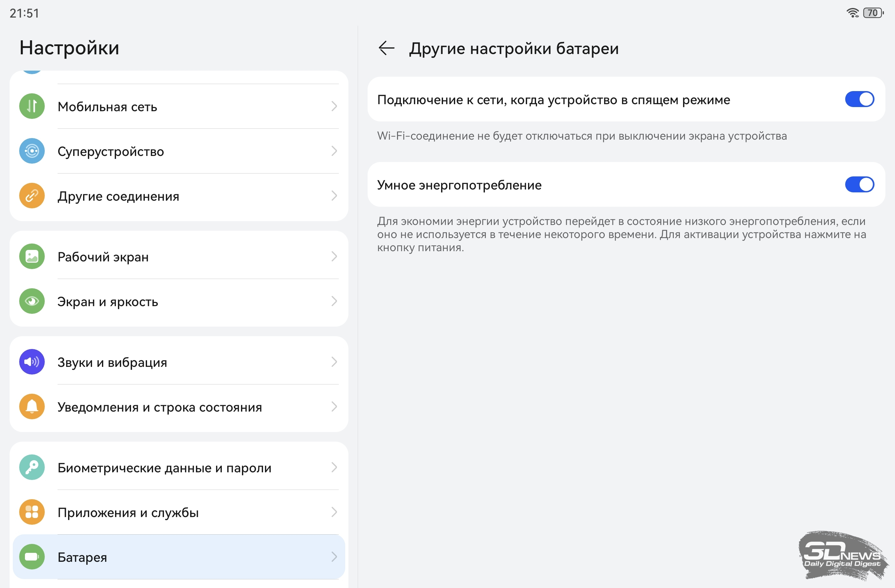Tap the purple speaker sound icon

point(32,362)
